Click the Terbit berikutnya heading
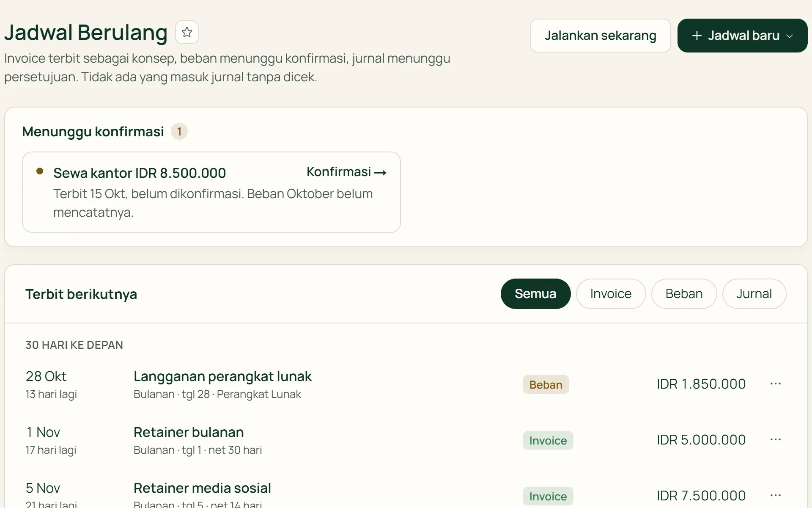Viewport: 812px width, 508px height. click(81, 294)
